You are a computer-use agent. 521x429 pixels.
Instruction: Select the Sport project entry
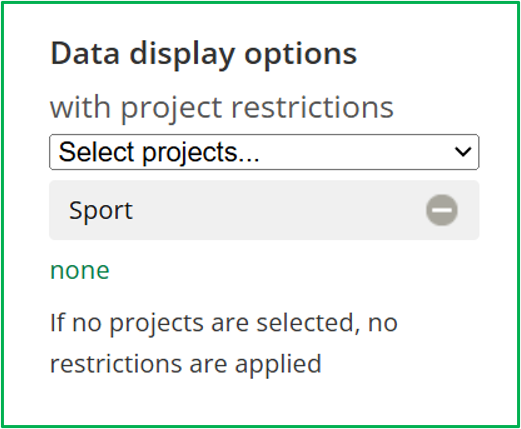[264, 210]
